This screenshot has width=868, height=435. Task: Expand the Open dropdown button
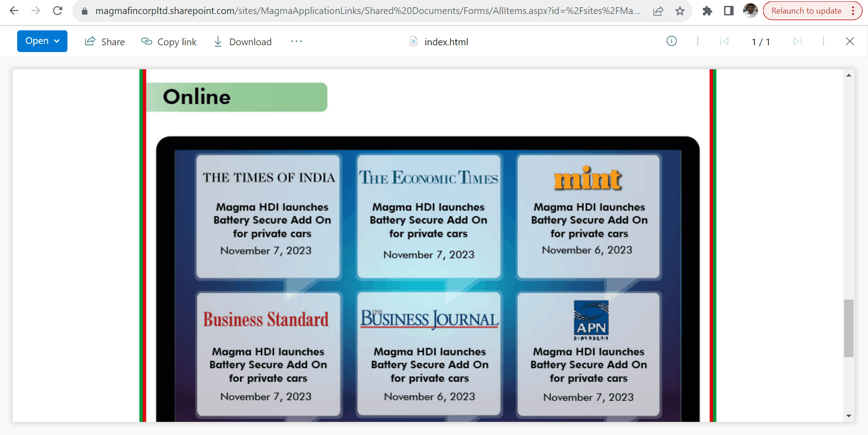[42, 41]
